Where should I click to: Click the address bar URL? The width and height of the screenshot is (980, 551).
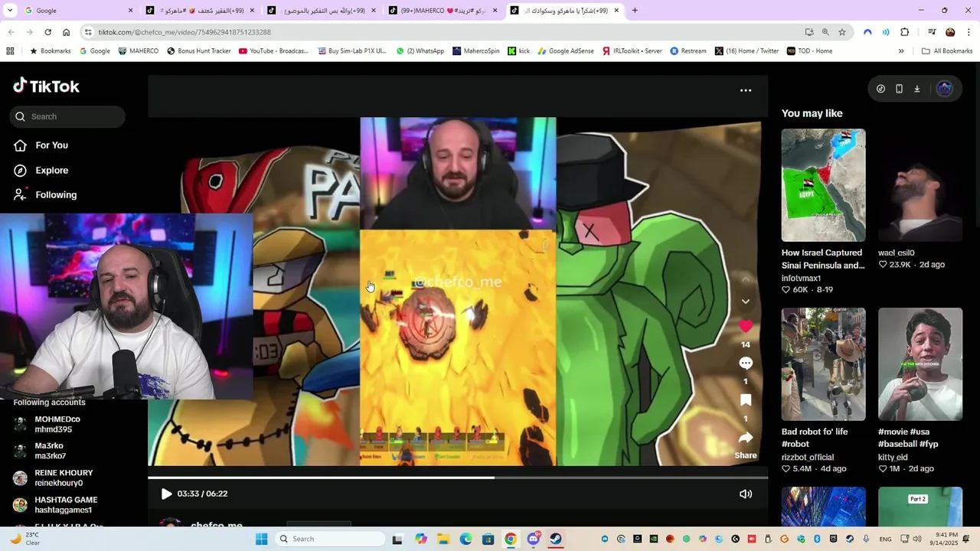point(185,32)
